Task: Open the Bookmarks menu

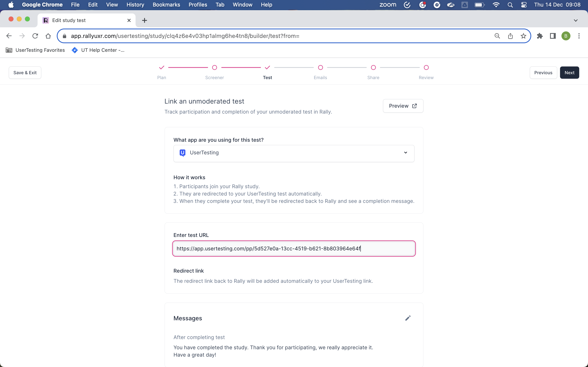Action: point(166,5)
